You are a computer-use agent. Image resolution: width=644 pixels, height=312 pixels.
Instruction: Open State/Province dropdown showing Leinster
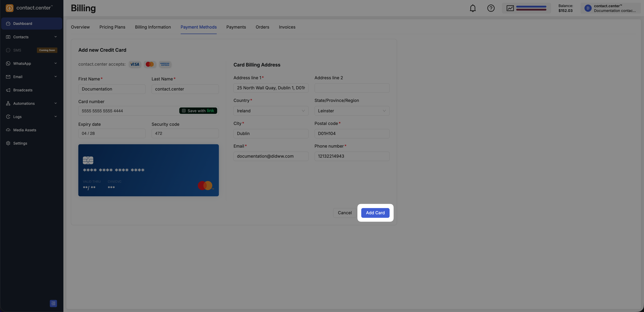[352, 111]
